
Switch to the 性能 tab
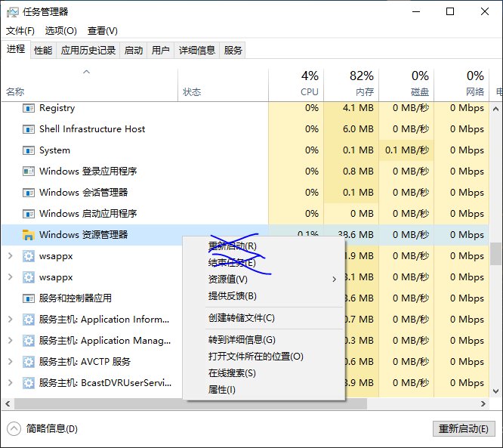43,51
